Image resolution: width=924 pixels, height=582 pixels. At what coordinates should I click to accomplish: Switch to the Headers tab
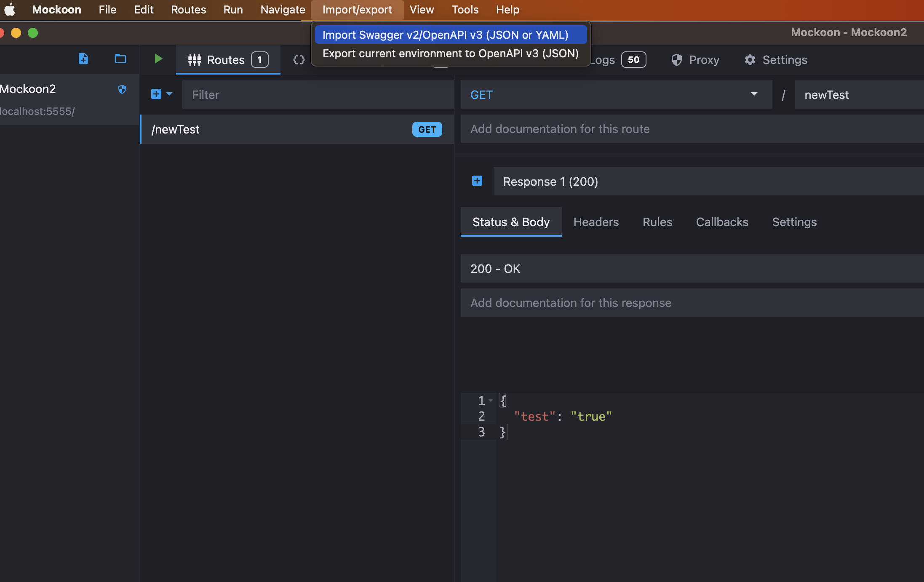coord(596,222)
